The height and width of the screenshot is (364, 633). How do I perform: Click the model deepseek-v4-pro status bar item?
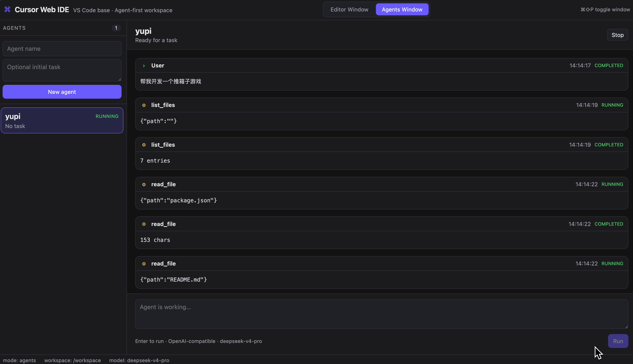coord(139,360)
